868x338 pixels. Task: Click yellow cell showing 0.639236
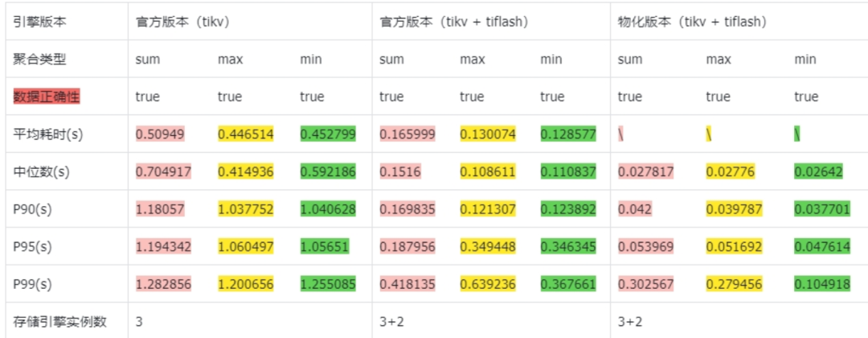pyautogui.click(x=488, y=283)
